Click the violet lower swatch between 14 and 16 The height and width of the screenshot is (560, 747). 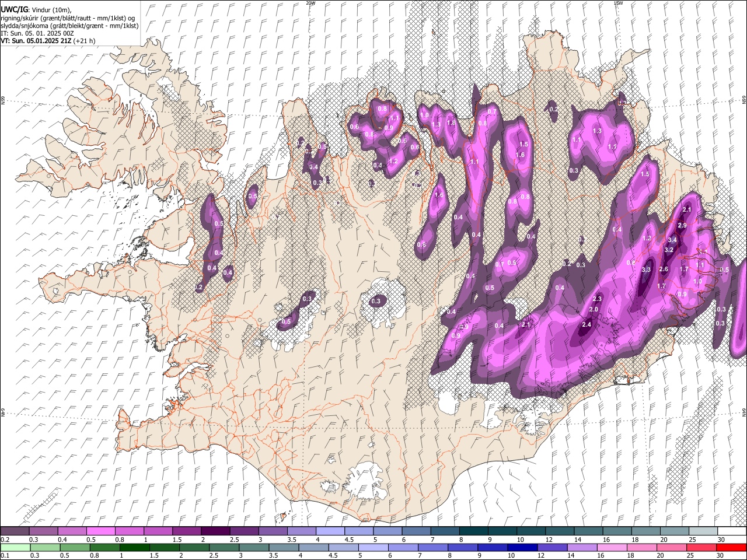click(582, 547)
